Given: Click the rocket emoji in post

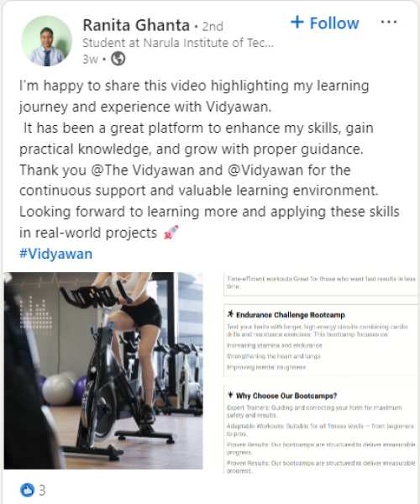Looking at the screenshot, I should (171, 233).
